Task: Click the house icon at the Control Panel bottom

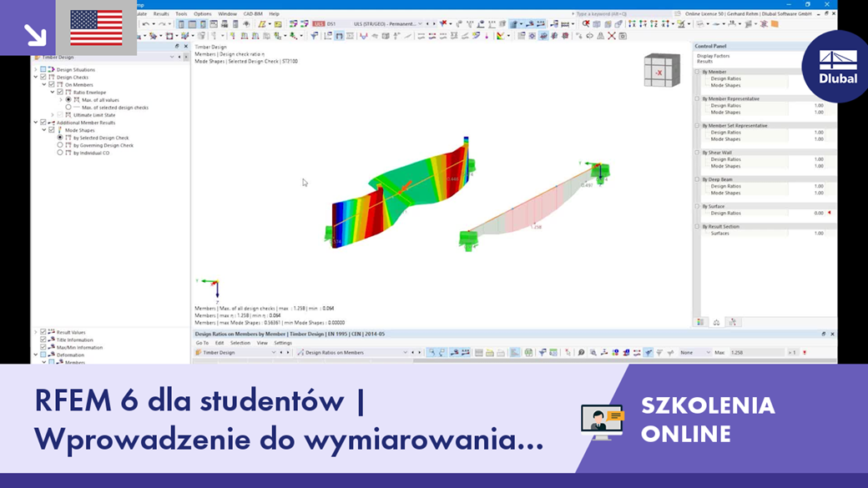Action: tap(716, 320)
